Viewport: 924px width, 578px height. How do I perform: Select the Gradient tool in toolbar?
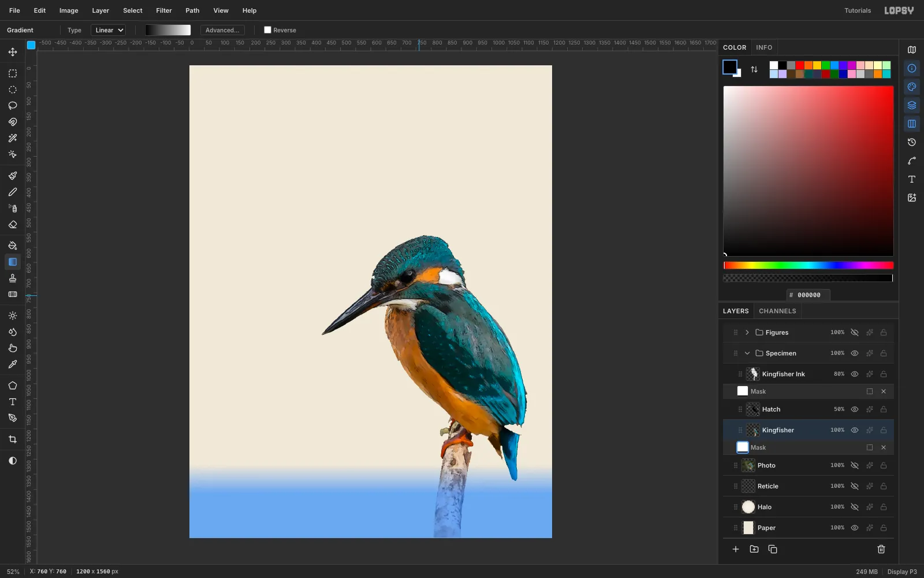coord(13,262)
